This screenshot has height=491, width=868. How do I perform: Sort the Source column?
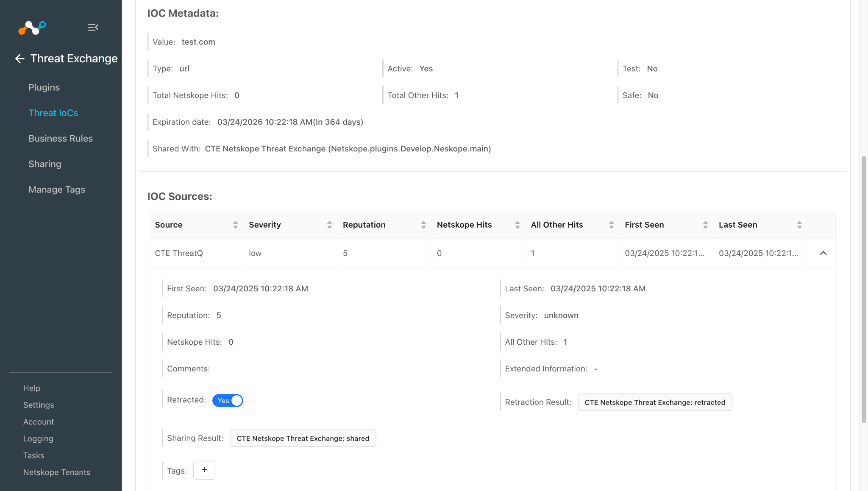pos(235,225)
